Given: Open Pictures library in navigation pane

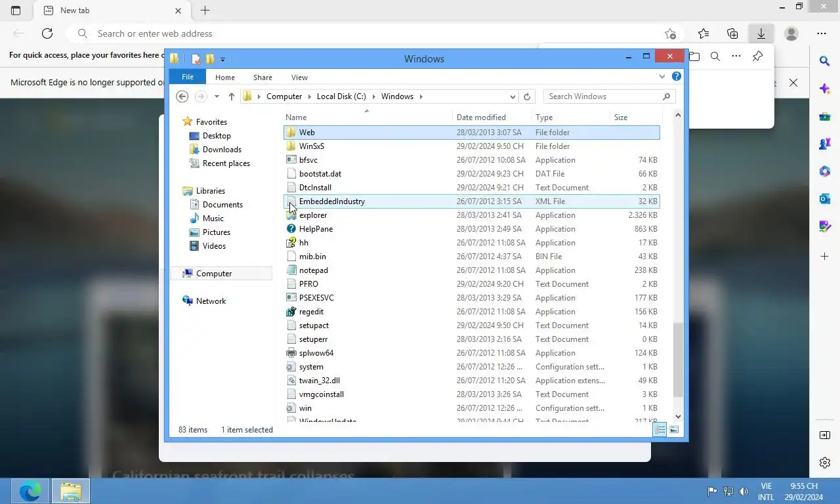Looking at the screenshot, I should (216, 232).
